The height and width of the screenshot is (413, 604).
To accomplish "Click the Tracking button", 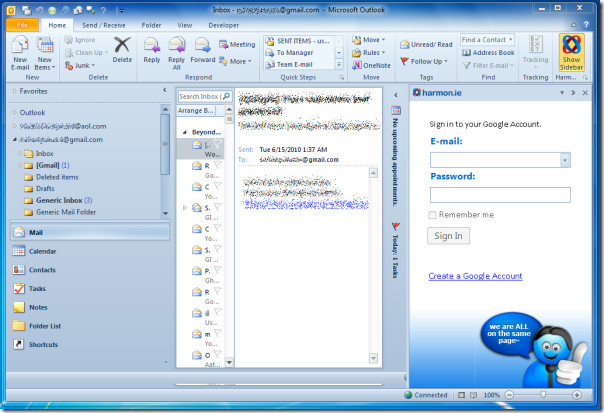I will [535, 50].
